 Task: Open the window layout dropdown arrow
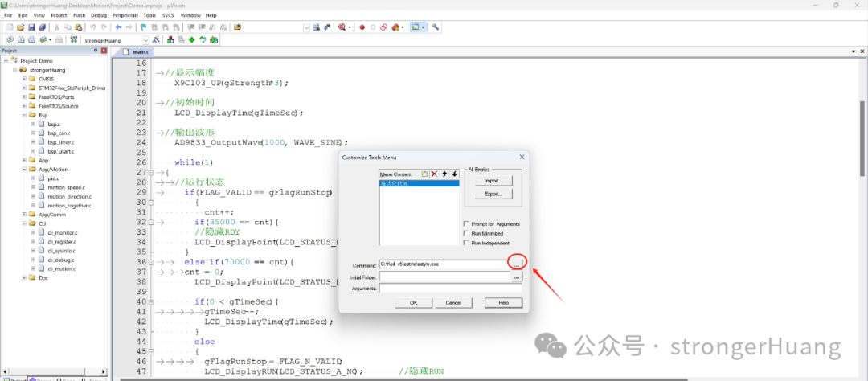point(424,27)
